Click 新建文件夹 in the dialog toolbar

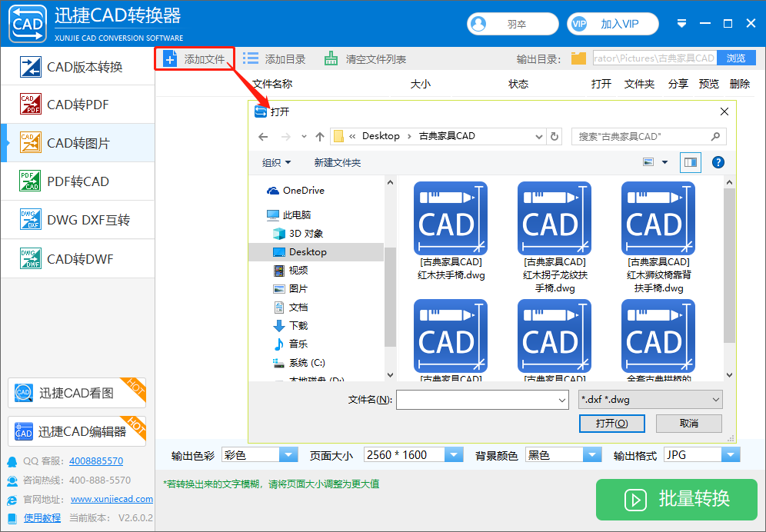coord(338,163)
